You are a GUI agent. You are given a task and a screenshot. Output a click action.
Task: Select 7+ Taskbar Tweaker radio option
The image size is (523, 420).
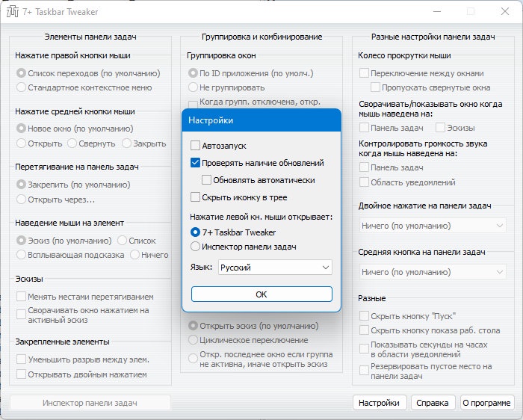click(195, 232)
